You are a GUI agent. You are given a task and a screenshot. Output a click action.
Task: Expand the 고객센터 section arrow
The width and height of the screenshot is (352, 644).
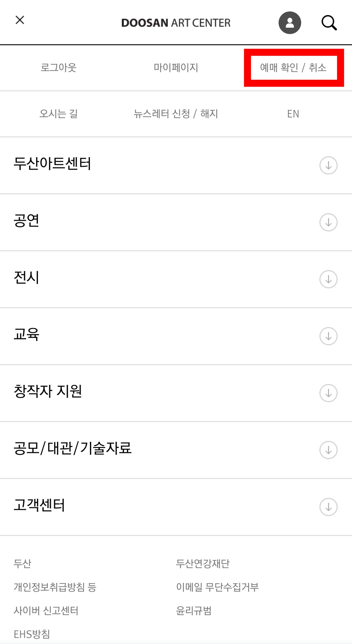pos(328,507)
